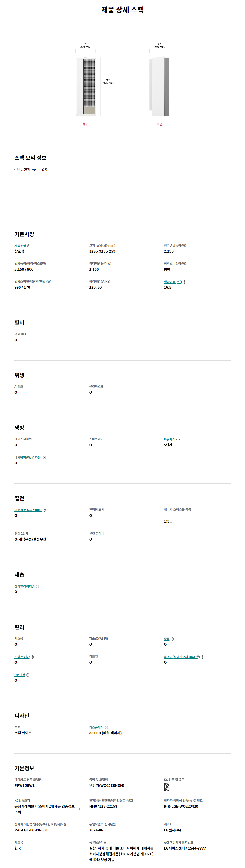Expand the chevron beside 공정거래위원회 인증정보 조회

(x=80, y=809)
